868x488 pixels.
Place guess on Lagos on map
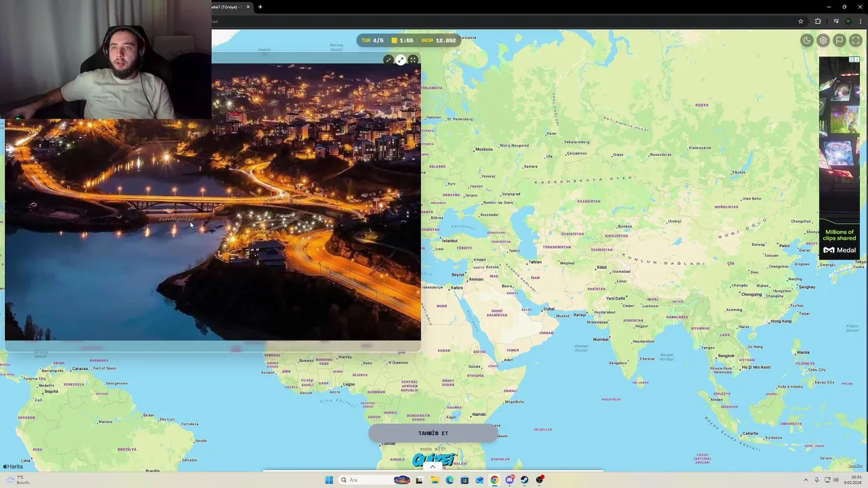(349, 384)
